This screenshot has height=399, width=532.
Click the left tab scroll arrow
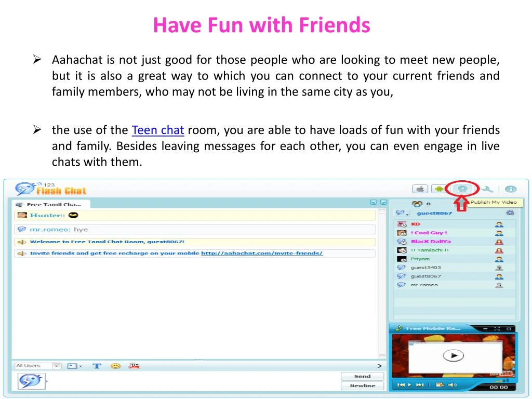point(374,202)
